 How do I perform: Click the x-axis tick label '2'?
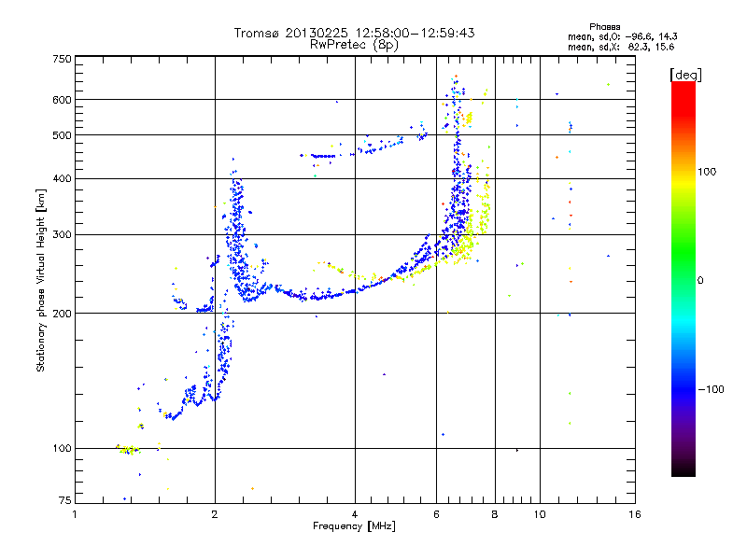[215, 515]
